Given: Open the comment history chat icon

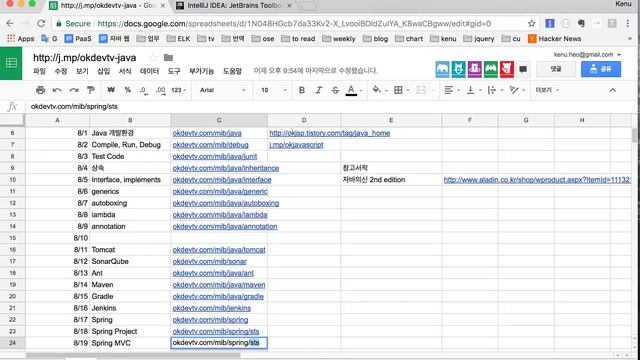Looking at the screenshot, I should 523,69.
